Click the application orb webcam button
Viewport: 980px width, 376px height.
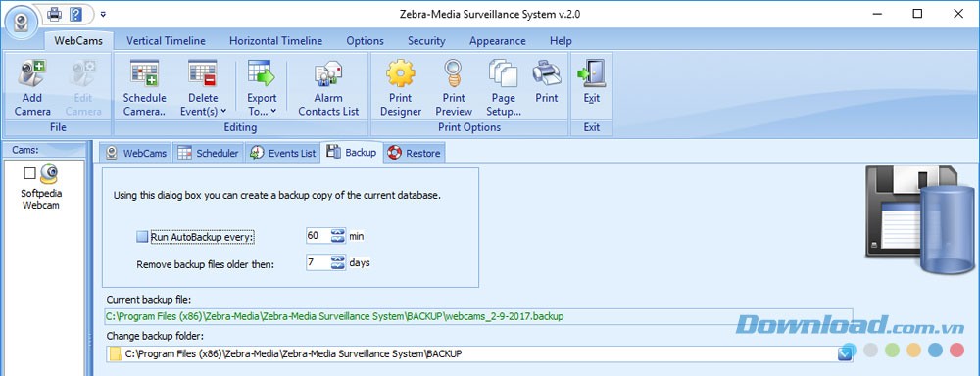(21, 23)
